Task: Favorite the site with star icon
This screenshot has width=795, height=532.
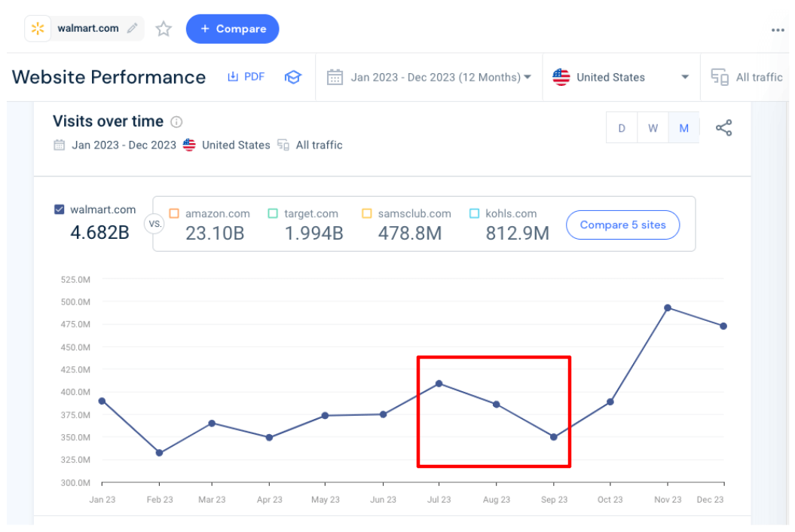Action: tap(164, 29)
